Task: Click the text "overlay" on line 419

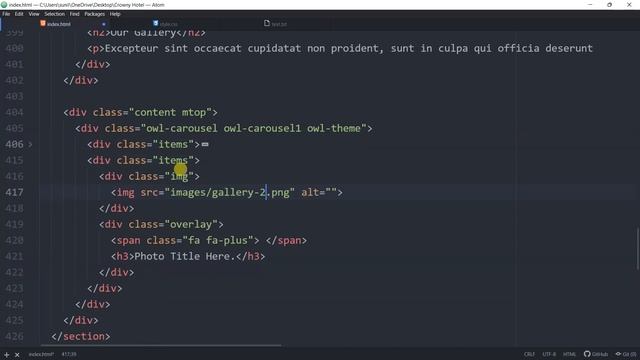Action: pyautogui.click(x=191, y=224)
